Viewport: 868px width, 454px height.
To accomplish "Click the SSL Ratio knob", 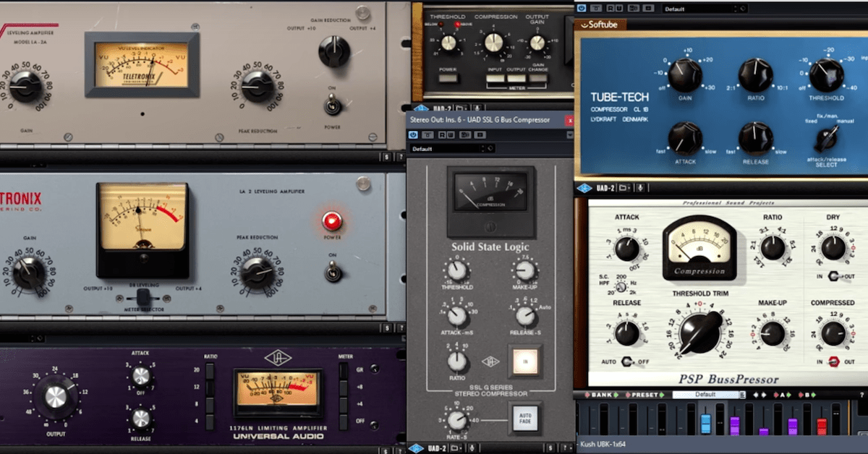I will click(x=457, y=361).
